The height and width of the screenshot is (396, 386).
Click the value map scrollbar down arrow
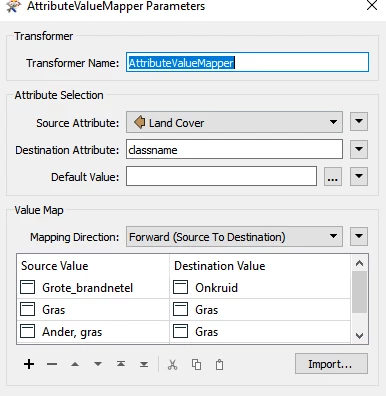[359, 335]
